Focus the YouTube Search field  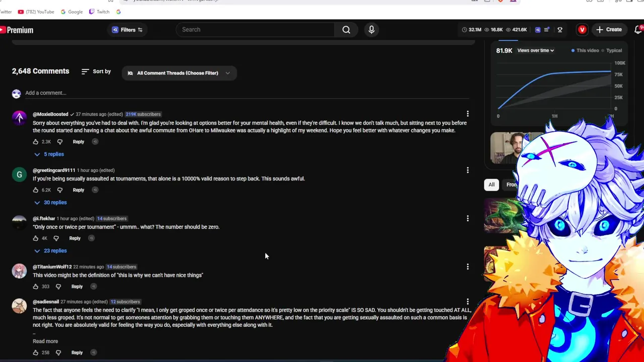point(255,30)
